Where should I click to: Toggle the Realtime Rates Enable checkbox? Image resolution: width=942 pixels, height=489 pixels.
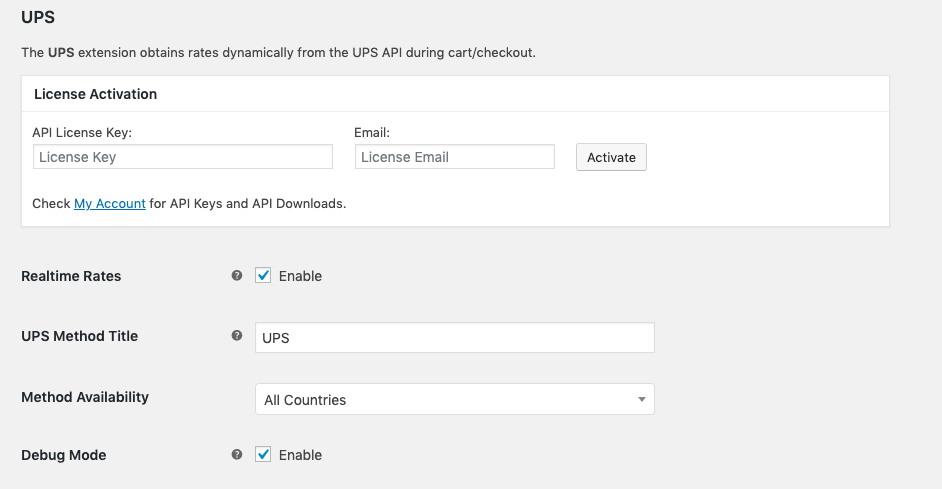263,275
